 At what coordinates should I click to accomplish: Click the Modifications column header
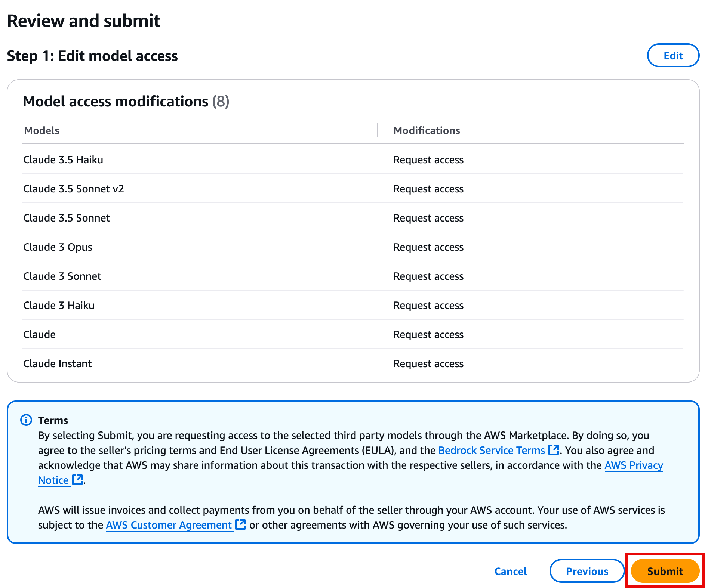427,130
